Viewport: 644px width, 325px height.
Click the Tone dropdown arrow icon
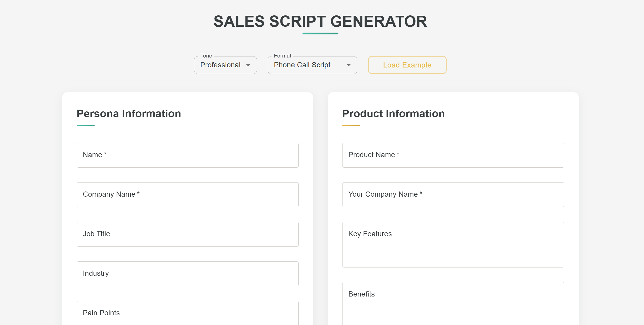(248, 65)
